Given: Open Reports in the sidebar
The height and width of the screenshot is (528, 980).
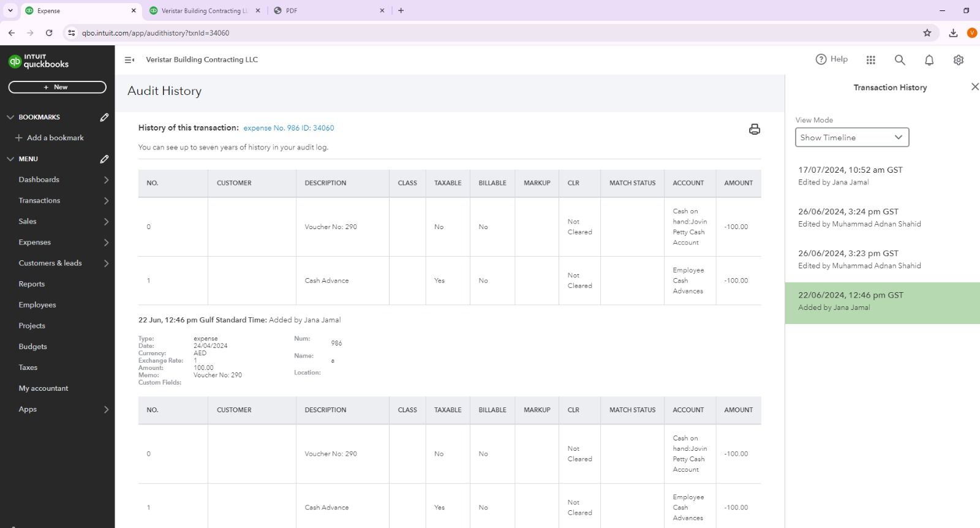Looking at the screenshot, I should [x=32, y=284].
